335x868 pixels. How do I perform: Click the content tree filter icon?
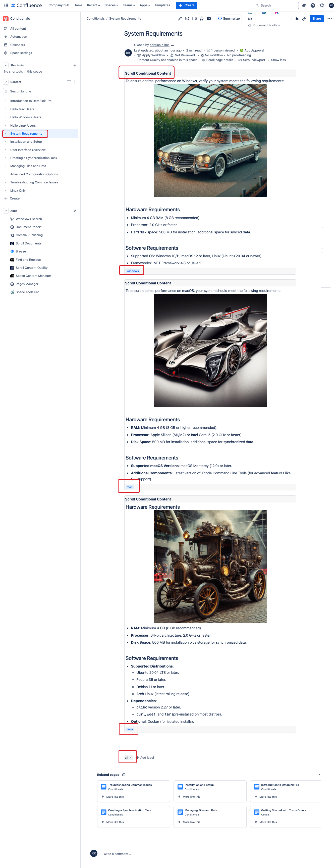click(69, 82)
